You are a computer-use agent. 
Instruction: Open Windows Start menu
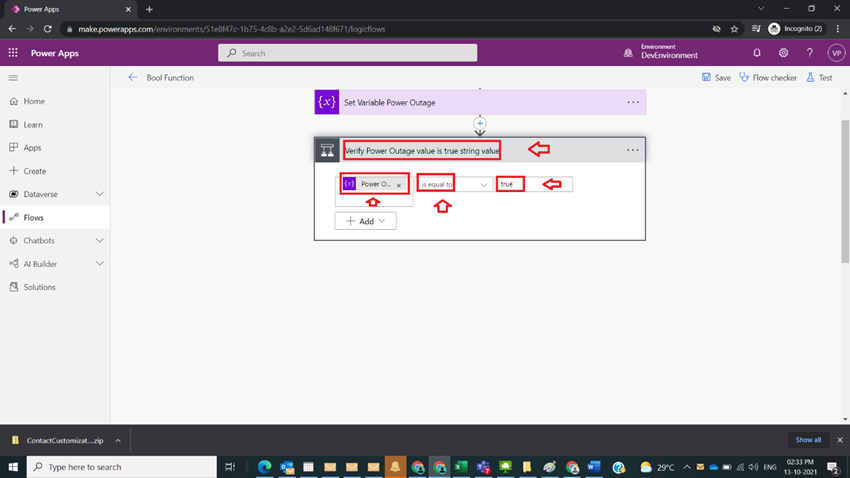13,467
